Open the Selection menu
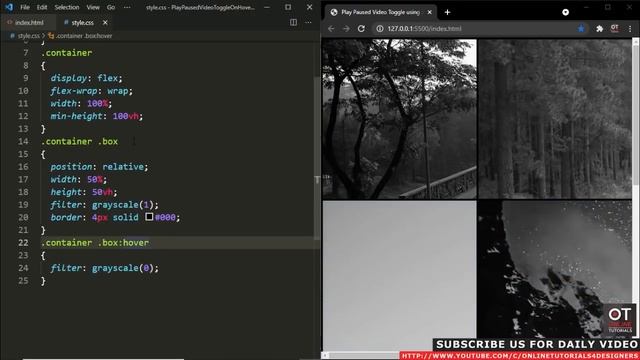The image size is (640, 360). point(67,7)
